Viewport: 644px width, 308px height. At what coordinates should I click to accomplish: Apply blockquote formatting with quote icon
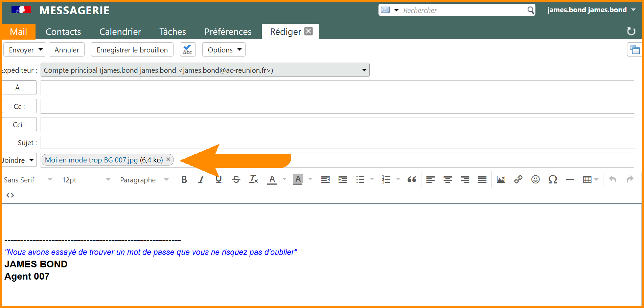tap(412, 179)
